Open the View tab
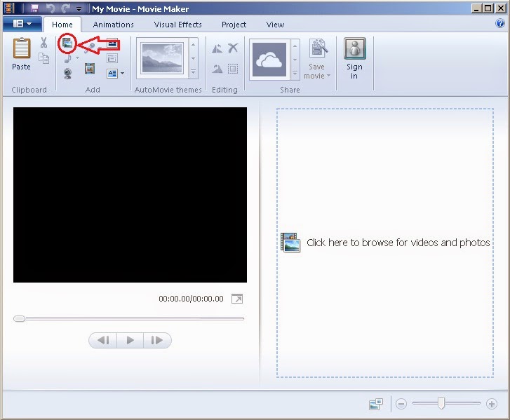The width and height of the screenshot is (510, 420). [275, 25]
